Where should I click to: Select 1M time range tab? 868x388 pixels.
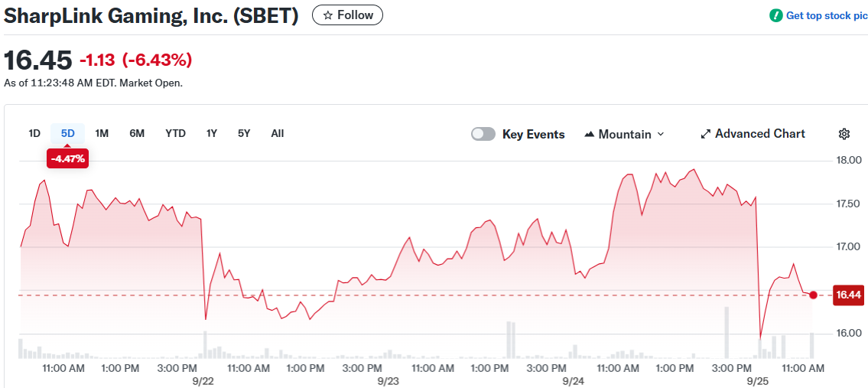click(x=102, y=134)
